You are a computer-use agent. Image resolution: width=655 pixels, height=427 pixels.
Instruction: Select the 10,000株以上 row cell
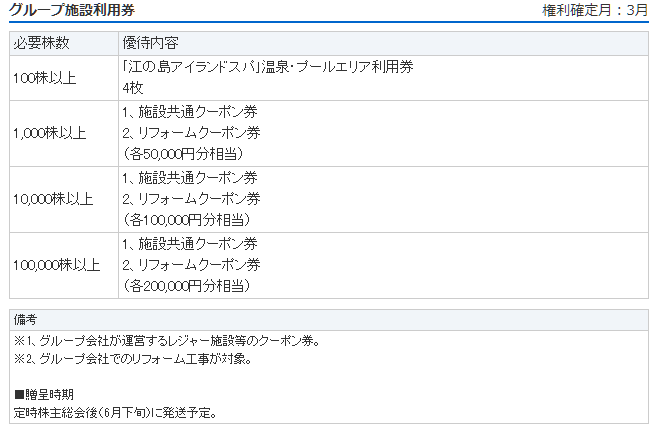point(52,199)
